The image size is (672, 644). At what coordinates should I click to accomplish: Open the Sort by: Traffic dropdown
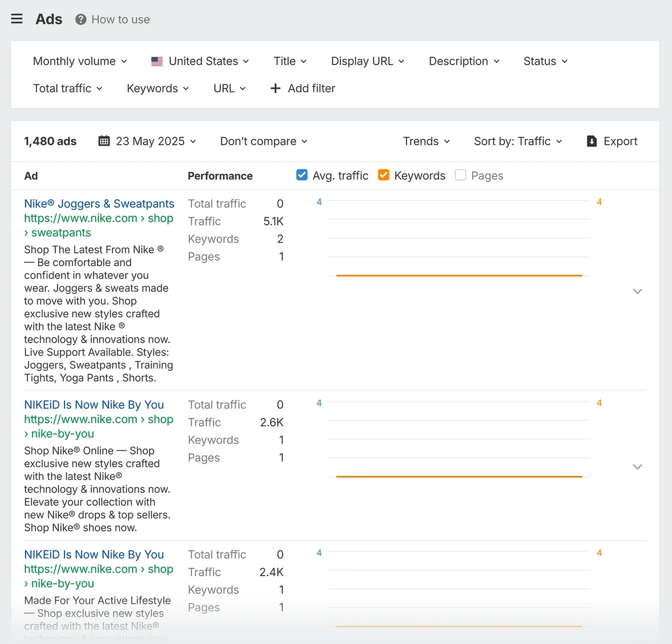518,141
